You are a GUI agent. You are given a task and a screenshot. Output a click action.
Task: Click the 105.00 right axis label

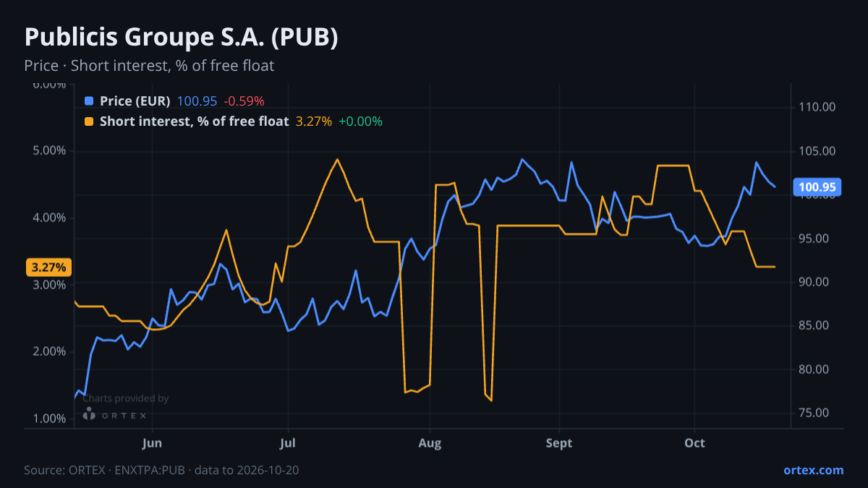point(817,151)
